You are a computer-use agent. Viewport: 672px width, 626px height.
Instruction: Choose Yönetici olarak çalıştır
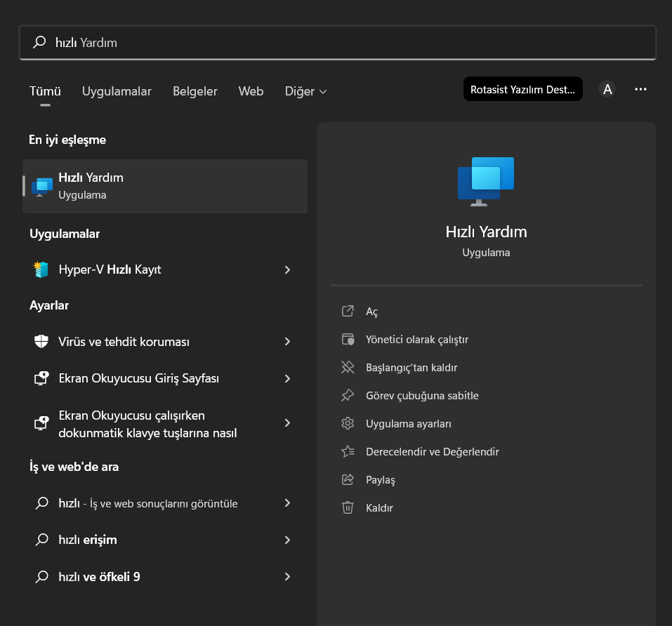tap(486, 340)
